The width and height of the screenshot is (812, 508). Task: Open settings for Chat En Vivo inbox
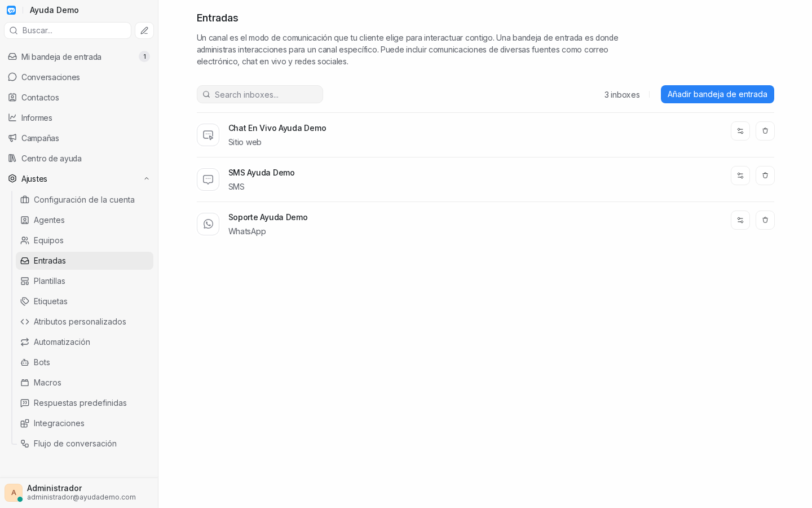[740, 131]
